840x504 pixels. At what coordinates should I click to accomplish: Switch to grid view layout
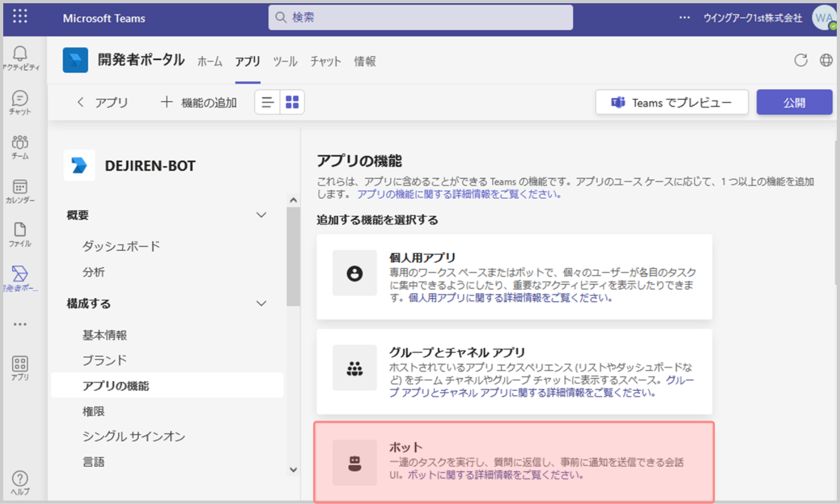[x=292, y=102]
